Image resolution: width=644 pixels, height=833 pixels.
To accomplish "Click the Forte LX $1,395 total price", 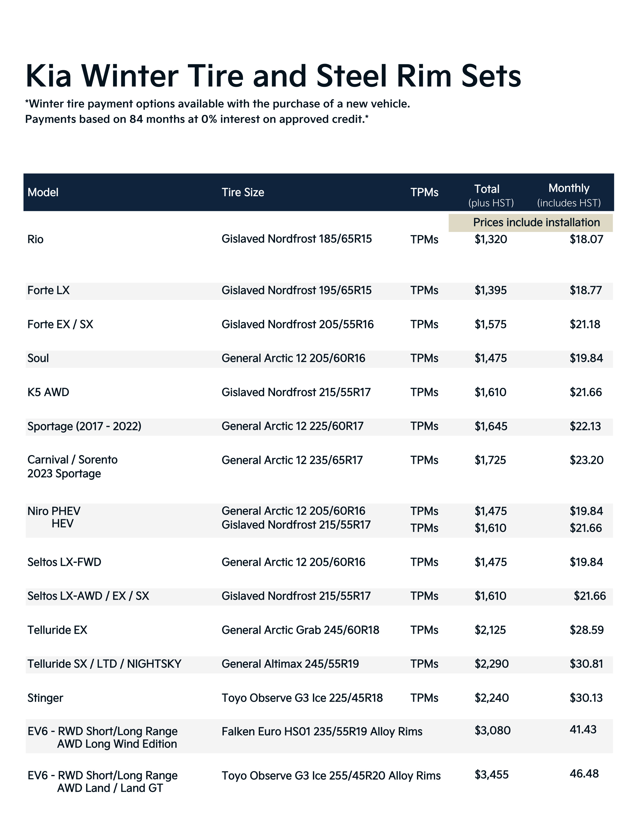I will click(x=491, y=291).
